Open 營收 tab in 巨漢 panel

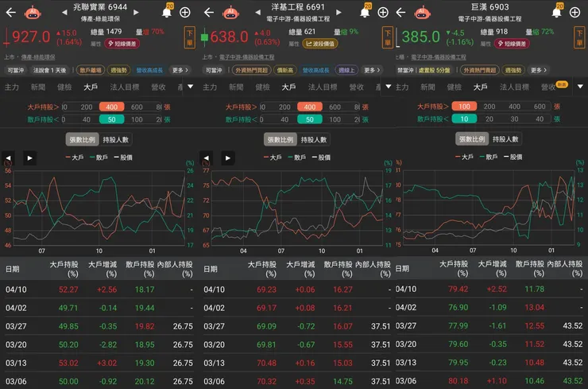coord(548,88)
